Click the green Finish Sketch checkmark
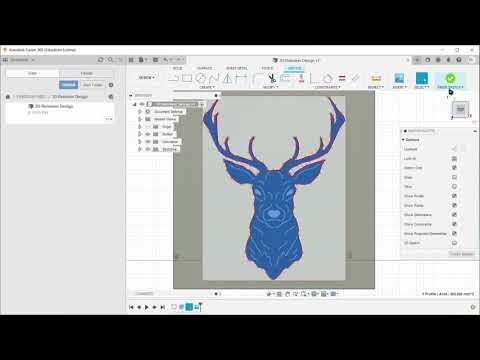The width and height of the screenshot is (480, 360). tap(450, 78)
